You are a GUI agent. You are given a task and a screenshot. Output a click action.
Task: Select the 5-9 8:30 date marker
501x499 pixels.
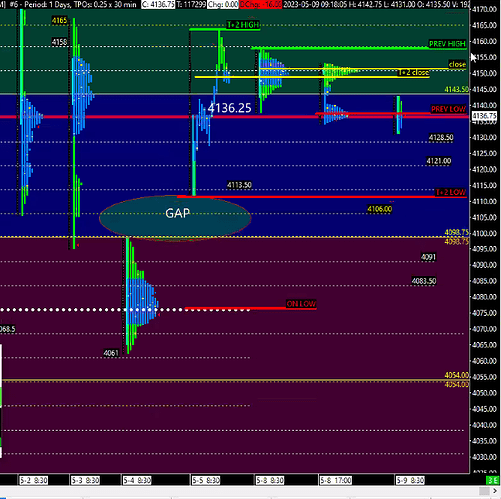(x=410, y=480)
